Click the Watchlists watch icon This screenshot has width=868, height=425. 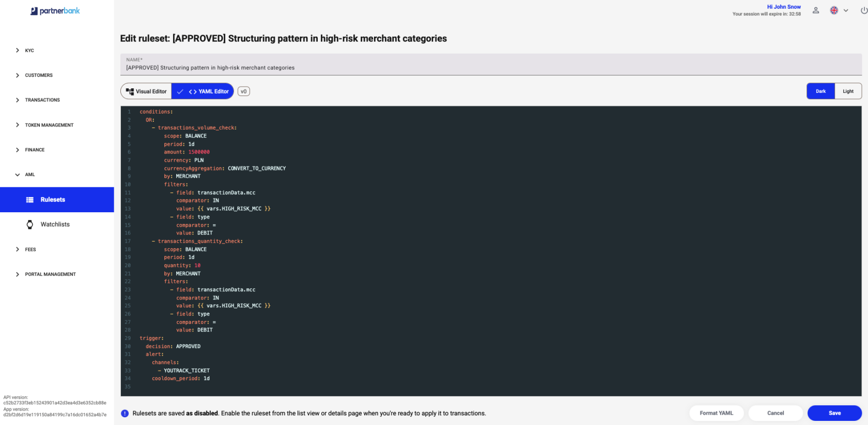click(x=30, y=225)
